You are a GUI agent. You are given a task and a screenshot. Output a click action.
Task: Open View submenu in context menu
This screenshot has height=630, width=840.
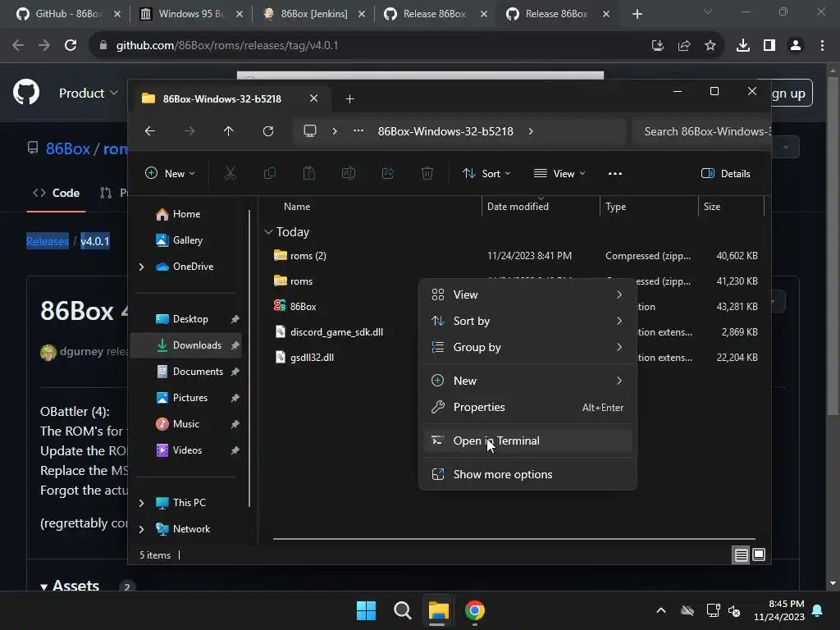[527, 294]
